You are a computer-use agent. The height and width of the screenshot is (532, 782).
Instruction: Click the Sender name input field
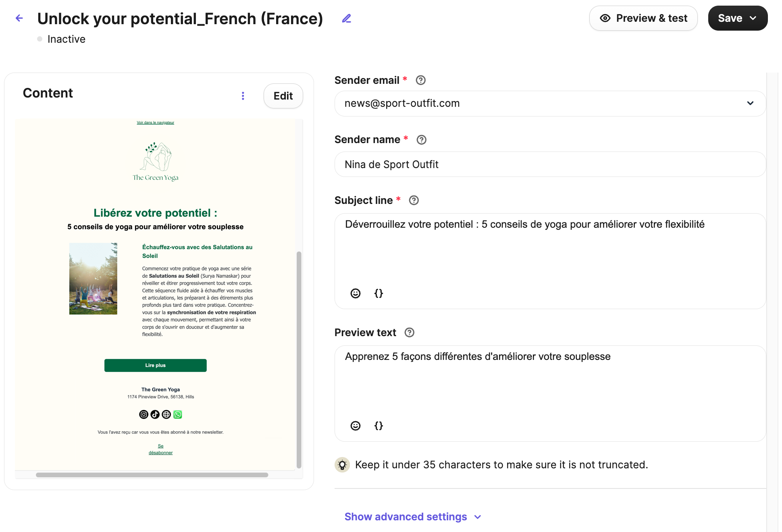[550, 164]
